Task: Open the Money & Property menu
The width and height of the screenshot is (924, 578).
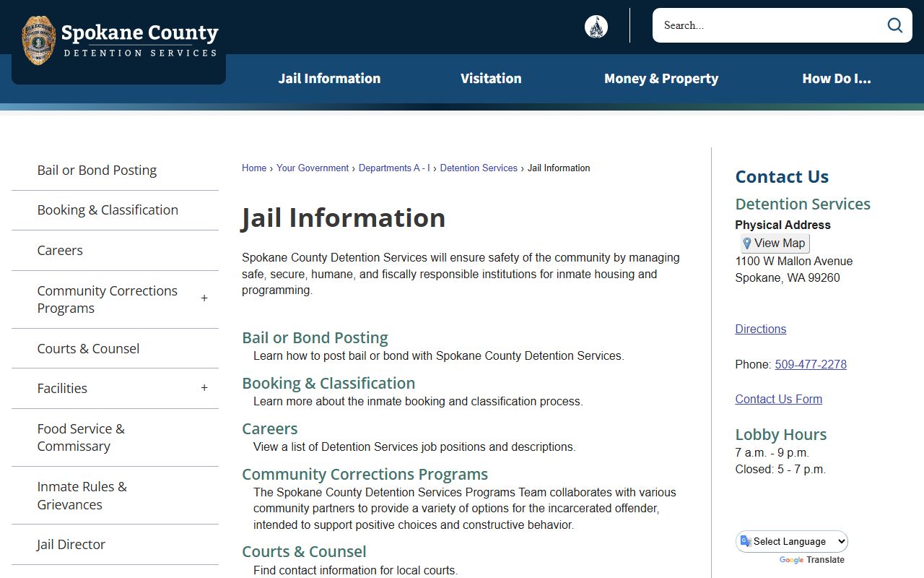Action: click(x=661, y=79)
